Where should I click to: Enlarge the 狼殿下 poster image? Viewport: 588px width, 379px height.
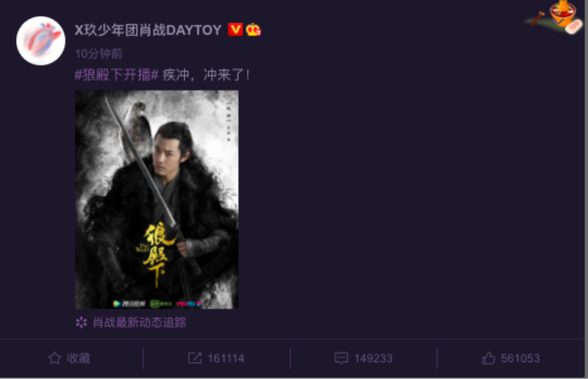(157, 200)
